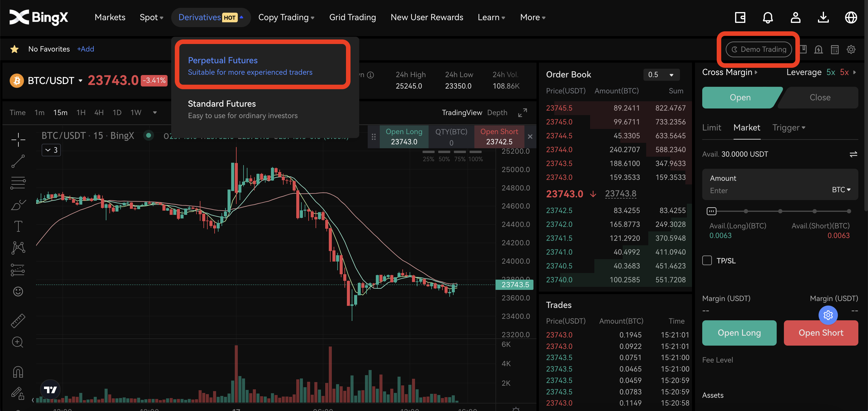Click the language globe icon

[851, 17]
